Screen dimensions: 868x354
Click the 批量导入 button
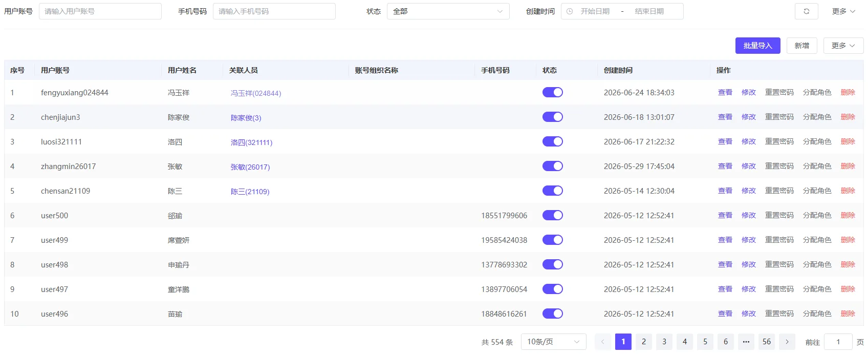(x=758, y=46)
